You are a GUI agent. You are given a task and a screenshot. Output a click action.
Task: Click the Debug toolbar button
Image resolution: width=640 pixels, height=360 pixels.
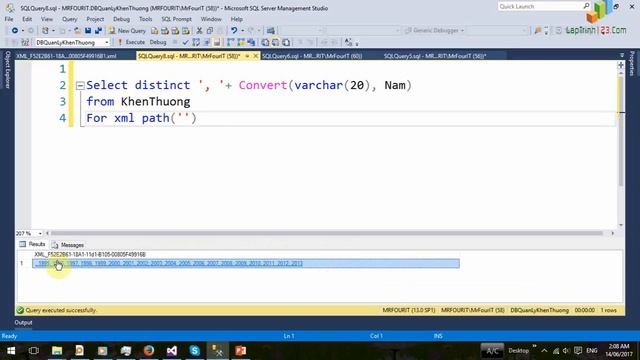(158, 42)
